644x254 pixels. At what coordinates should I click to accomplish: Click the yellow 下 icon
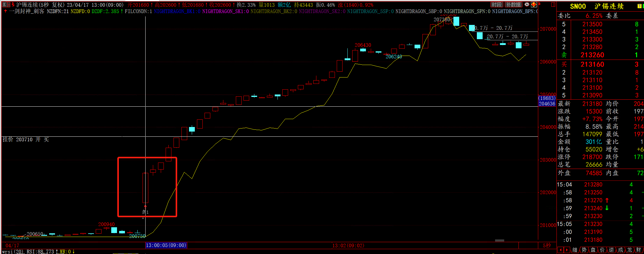[x=639, y=6]
